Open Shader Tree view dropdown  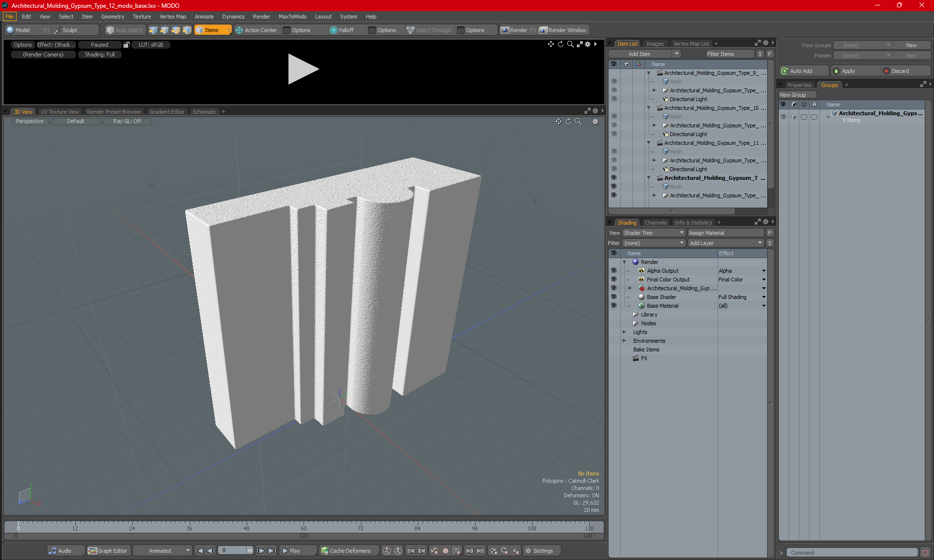pyautogui.click(x=654, y=233)
